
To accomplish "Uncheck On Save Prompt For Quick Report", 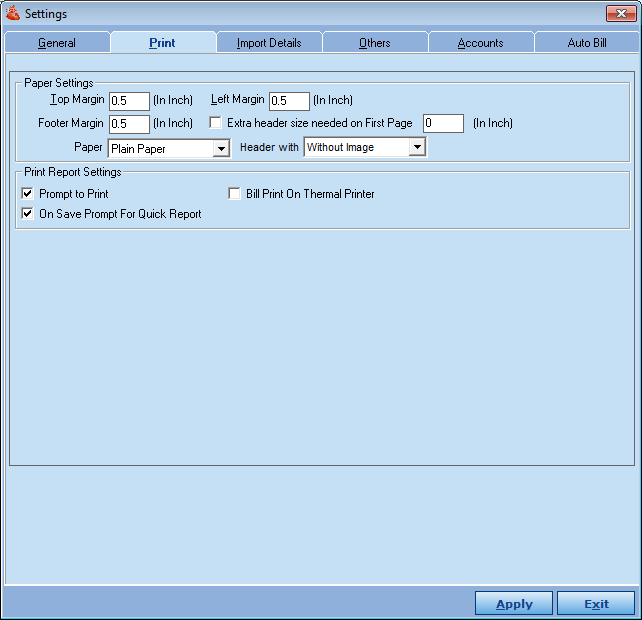I will pos(28,213).
